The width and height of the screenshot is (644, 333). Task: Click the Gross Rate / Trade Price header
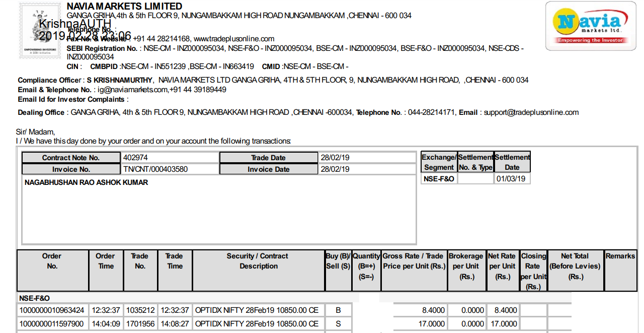pyautogui.click(x=414, y=271)
